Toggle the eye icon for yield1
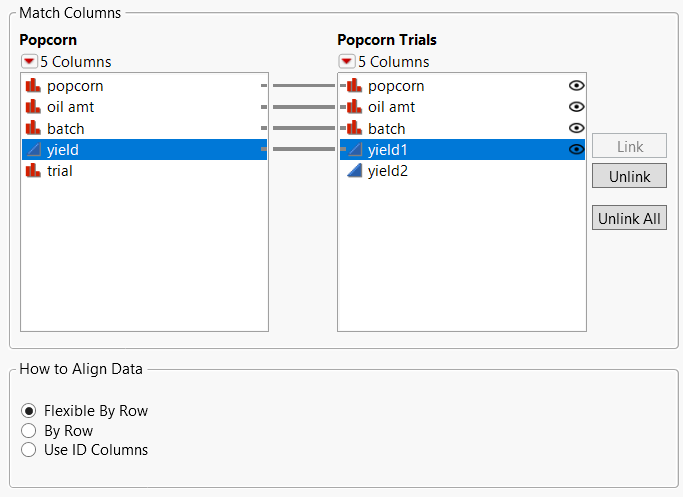Image resolution: width=683 pixels, height=497 pixels. (x=576, y=150)
